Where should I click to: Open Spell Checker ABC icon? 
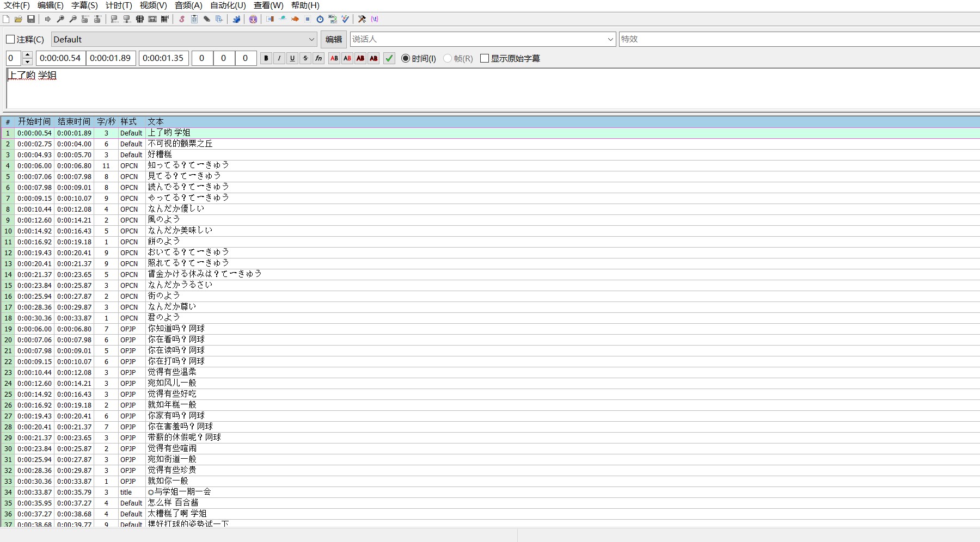click(345, 19)
